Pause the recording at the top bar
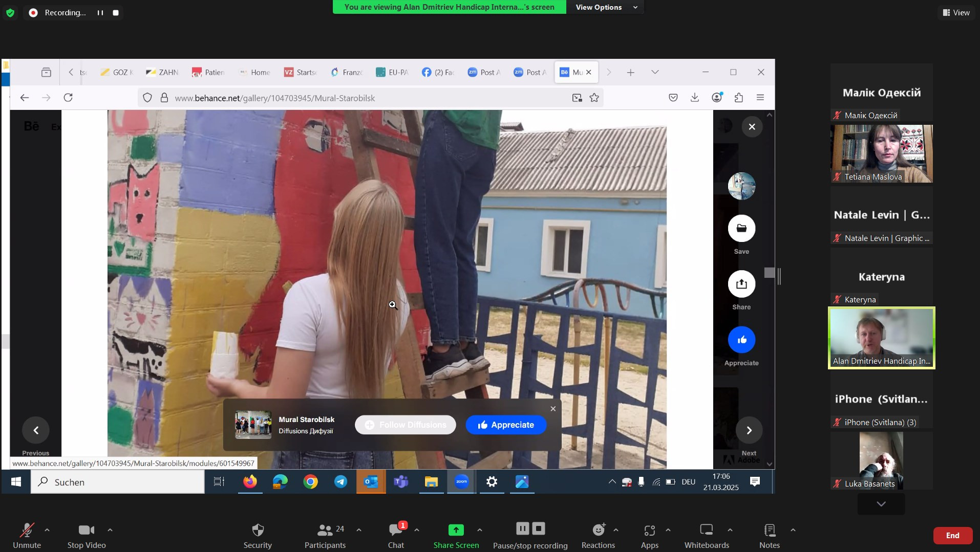Screen dimensions: 980x552 pyautogui.click(x=100, y=13)
